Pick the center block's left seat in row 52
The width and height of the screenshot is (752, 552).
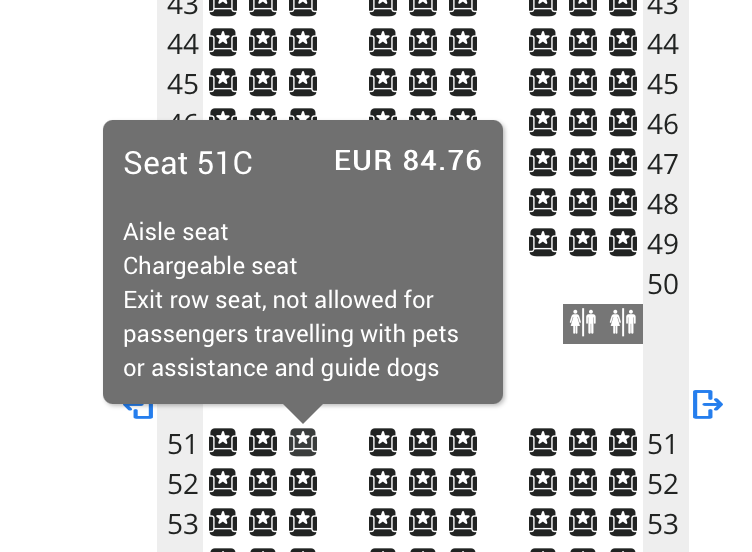tap(382, 483)
